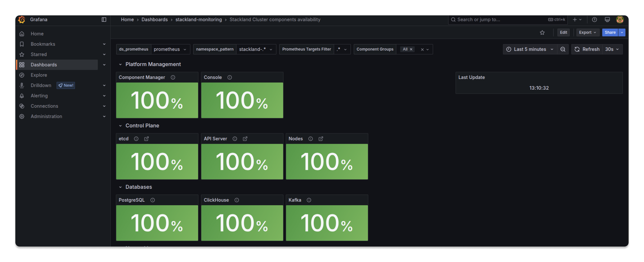Image resolution: width=644 pixels, height=262 pixels.
Task: Star this dashboard as favorite
Action: point(542,32)
